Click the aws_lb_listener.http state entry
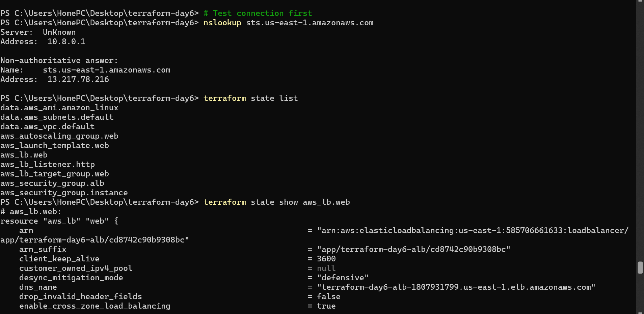The height and width of the screenshot is (314, 644). click(x=48, y=165)
